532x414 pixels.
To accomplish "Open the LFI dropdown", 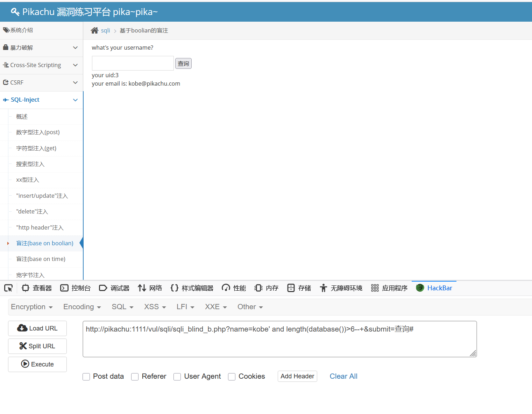I will [185, 307].
